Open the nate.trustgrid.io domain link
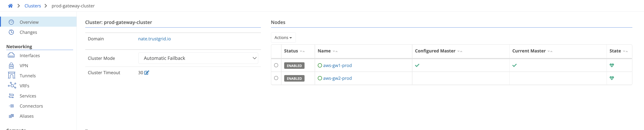 (154, 39)
